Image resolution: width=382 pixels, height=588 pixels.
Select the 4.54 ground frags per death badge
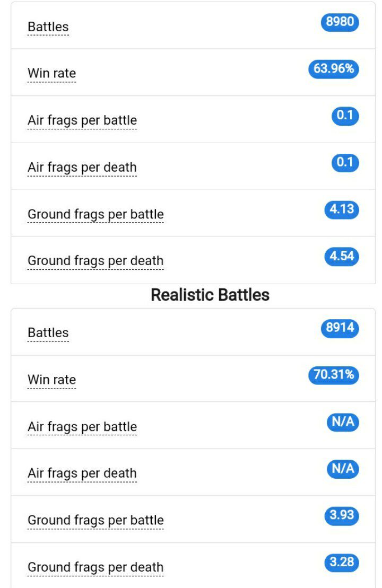click(x=342, y=257)
